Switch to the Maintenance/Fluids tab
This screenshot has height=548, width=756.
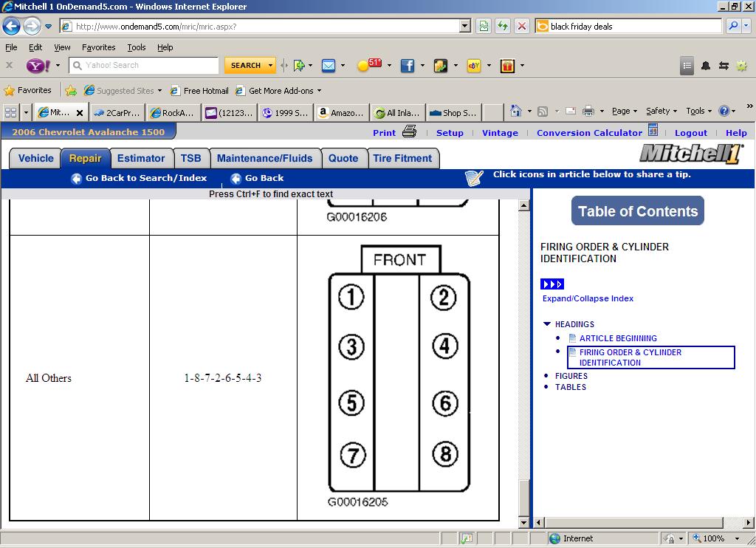265,159
